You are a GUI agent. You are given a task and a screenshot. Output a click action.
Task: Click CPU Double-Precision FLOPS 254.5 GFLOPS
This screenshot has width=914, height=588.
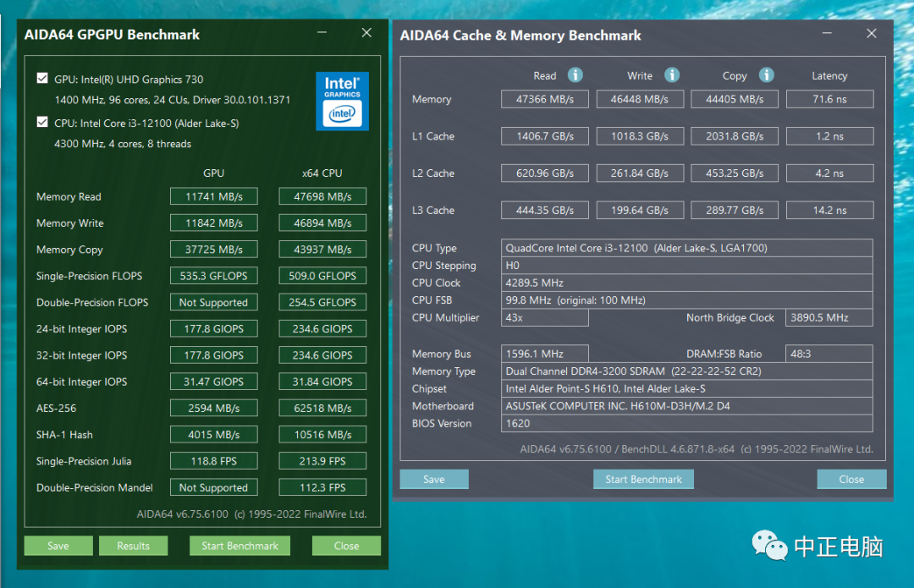(322, 302)
